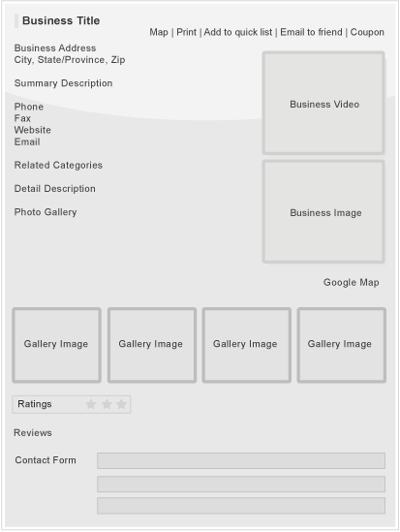Click the Email contact line
Screen dimensions: 400x532
27,141
